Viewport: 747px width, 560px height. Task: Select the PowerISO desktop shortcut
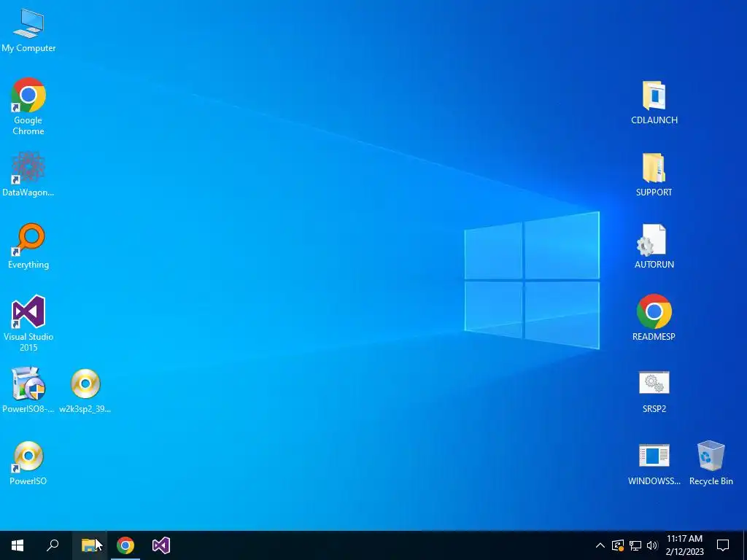click(28, 463)
